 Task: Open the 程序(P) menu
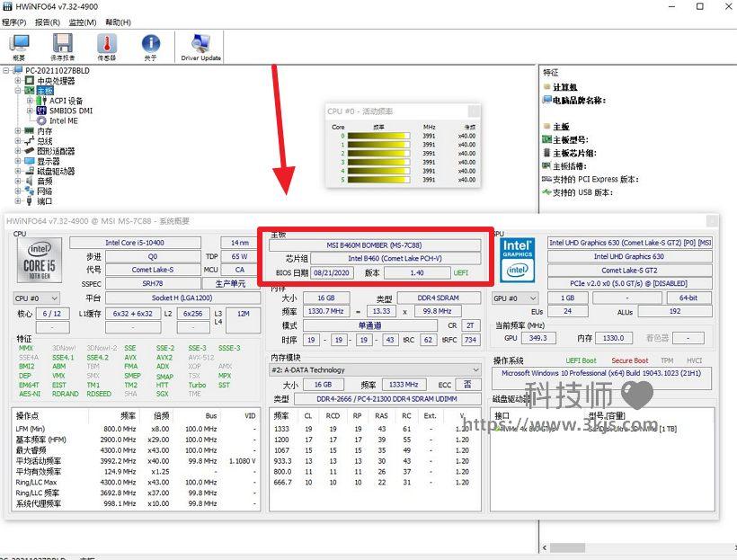coord(14,22)
